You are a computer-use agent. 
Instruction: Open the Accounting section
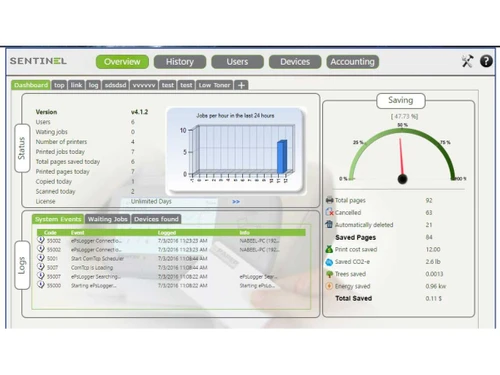(x=353, y=62)
